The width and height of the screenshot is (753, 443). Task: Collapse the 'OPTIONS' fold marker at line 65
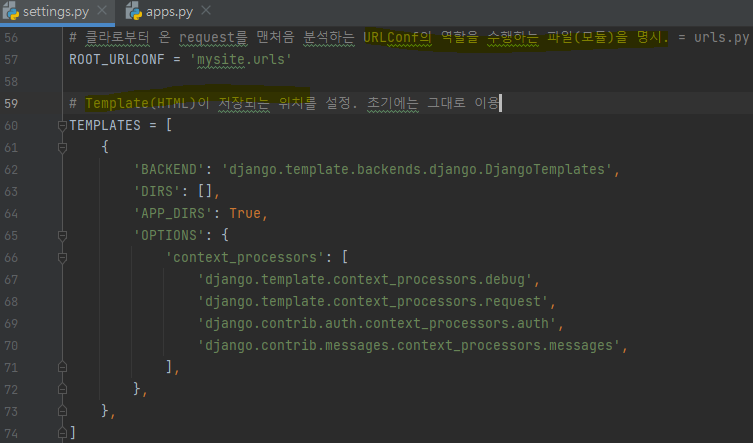tap(62, 236)
